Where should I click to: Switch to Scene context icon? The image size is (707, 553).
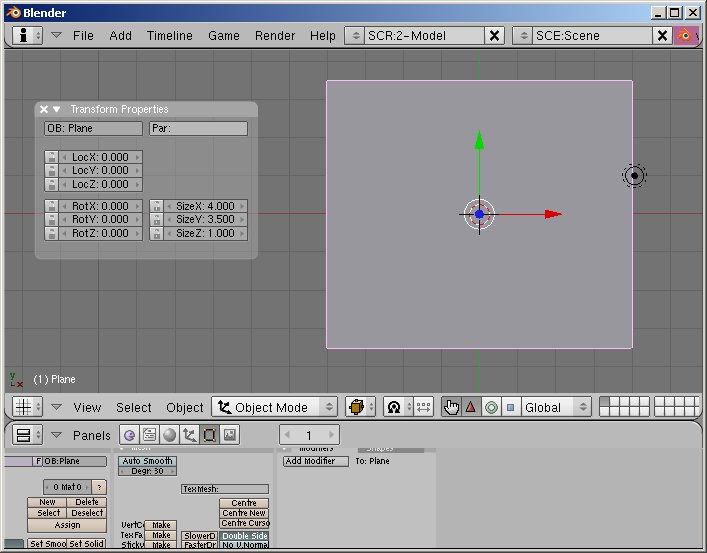(230, 435)
